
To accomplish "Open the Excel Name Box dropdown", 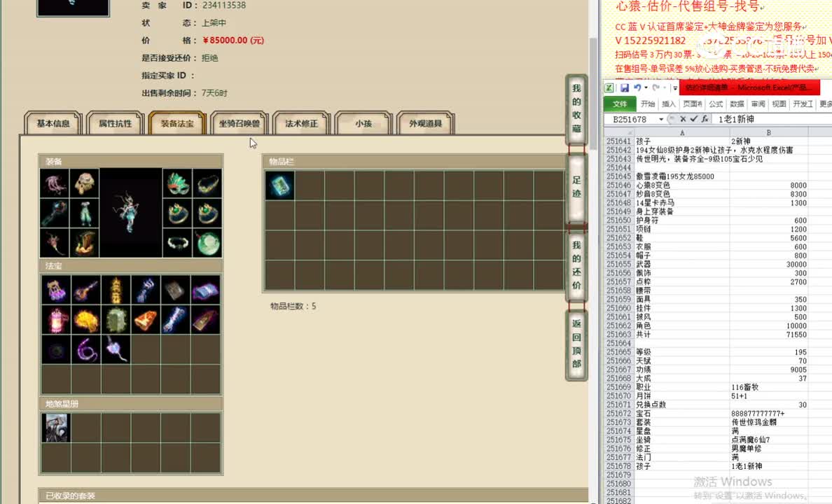I will tap(660, 120).
